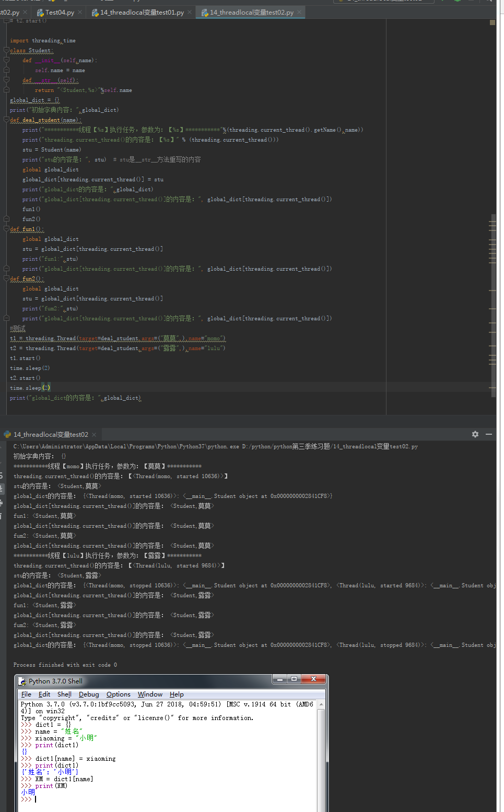This screenshot has width=504, height=812.
Task: Close the Python 3.7.0 Shell window
Action: (313, 679)
